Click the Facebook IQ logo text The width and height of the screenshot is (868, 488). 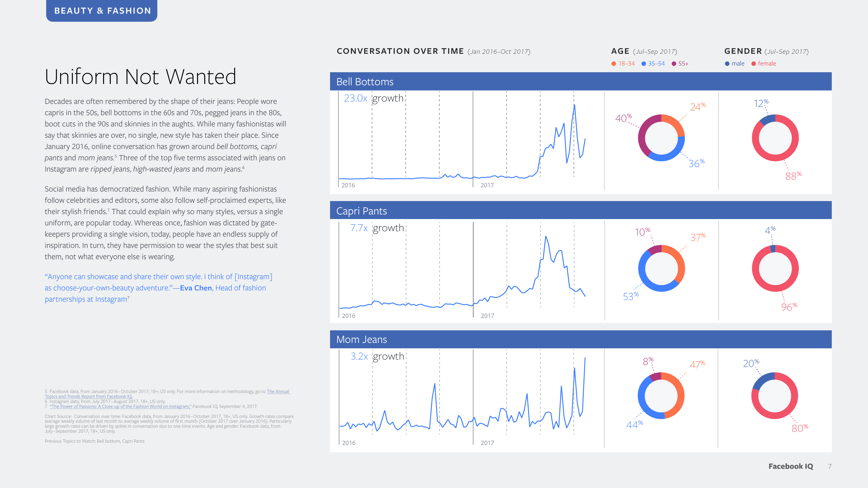point(791,466)
